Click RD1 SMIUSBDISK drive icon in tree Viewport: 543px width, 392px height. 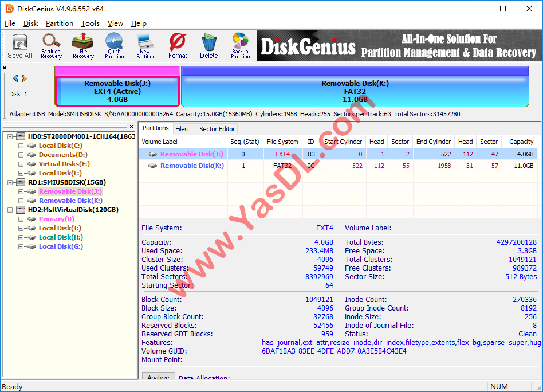tap(21, 182)
